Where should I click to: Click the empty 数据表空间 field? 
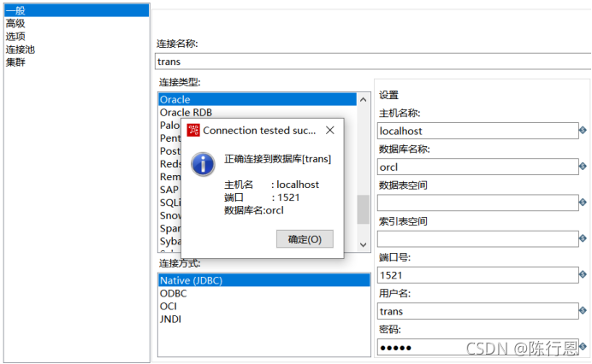click(x=477, y=203)
